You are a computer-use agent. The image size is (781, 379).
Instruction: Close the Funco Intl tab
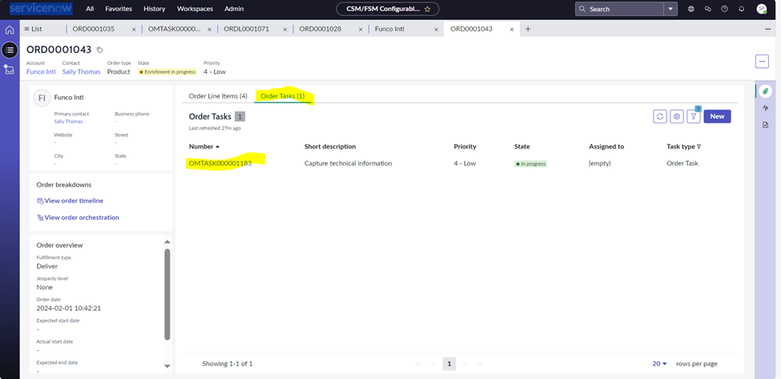(x=436, y=29)
